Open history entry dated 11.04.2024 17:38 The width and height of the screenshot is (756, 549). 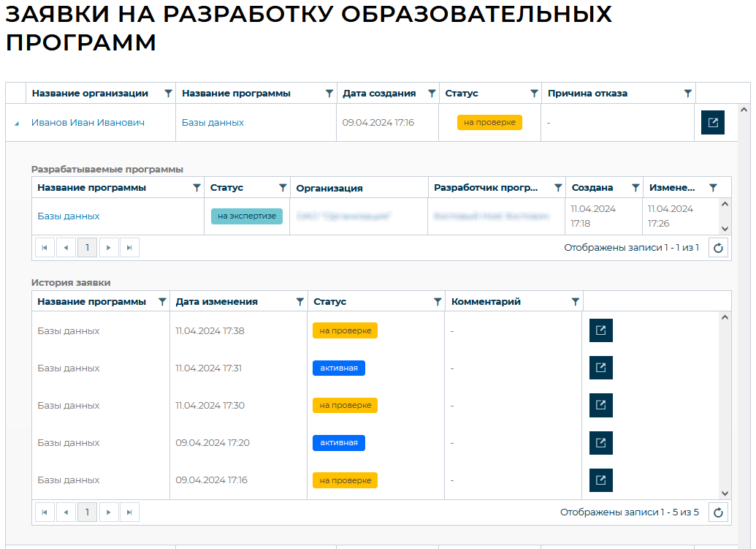pyautogui.click(x=600, y=330)
